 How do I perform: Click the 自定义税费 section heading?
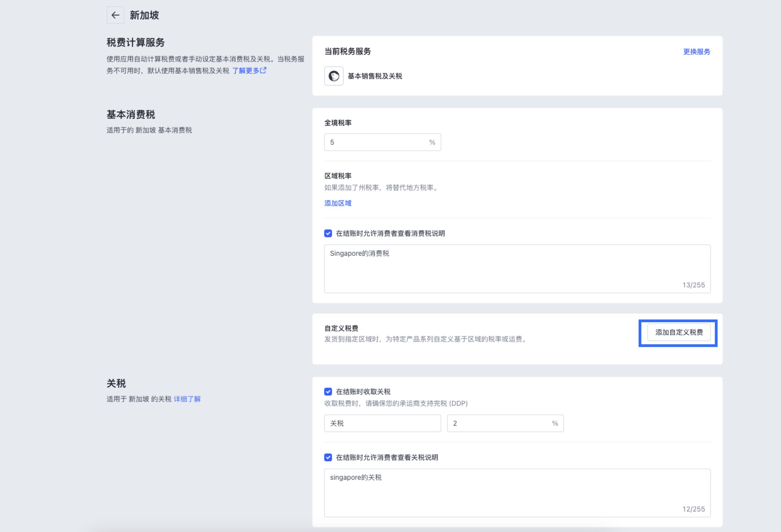pyautogui.click(x=341, y=328)
